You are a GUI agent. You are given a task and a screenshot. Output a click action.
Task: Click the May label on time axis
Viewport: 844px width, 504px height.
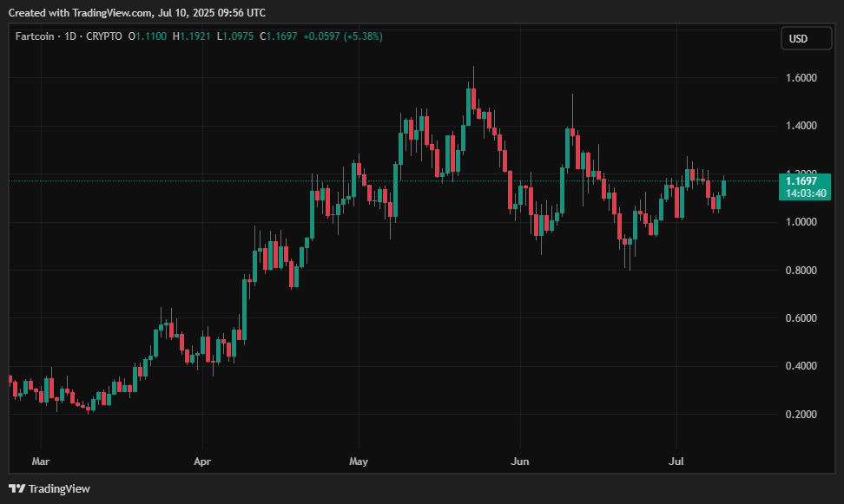tap(358, 461)
